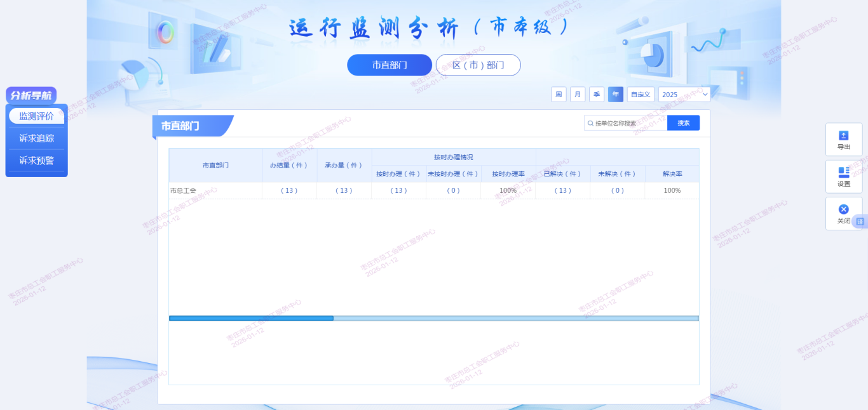
Task: Click the magnifier icon in search box
Action: (590, 123)
